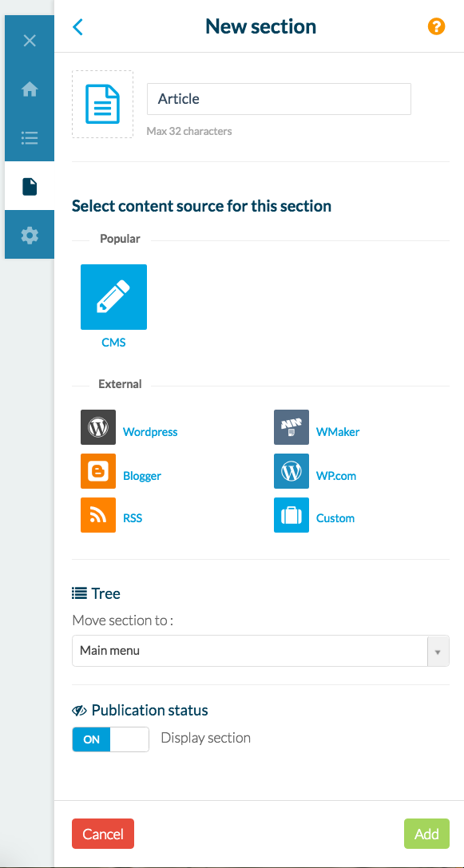The image size is (464, 868).
Task: Expand Move section to dropdown arrow
Action: [x=438, y=651]
